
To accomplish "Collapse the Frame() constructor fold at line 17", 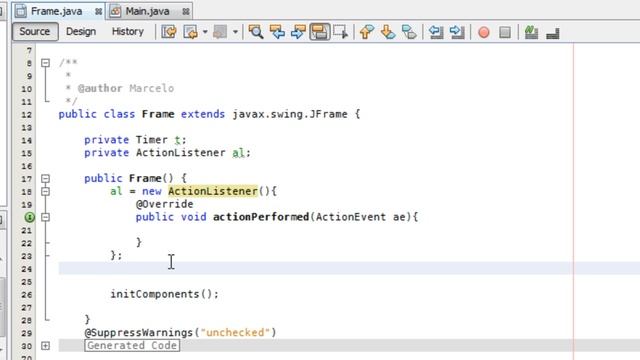I will pyautogui.click(x=45, y=178).
